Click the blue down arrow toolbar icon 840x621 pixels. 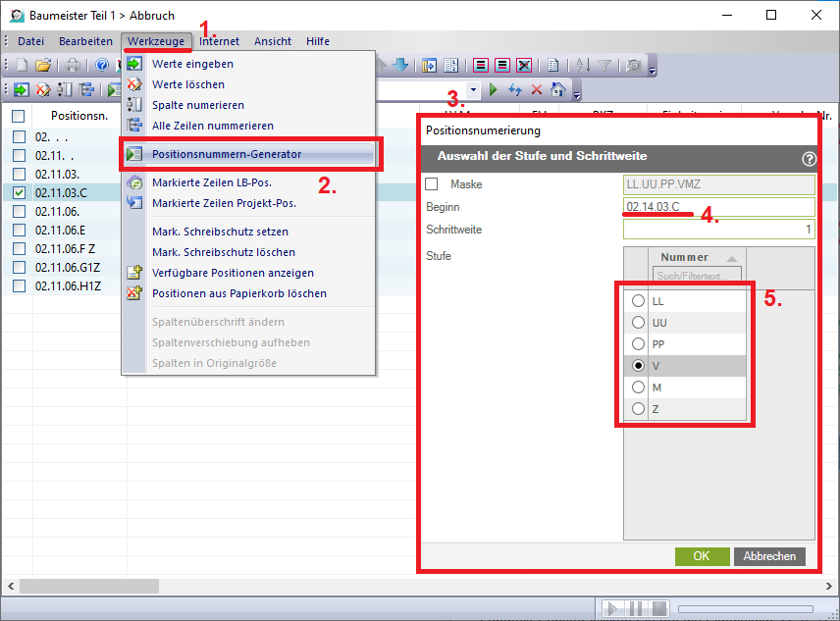(x=400, y=66)
